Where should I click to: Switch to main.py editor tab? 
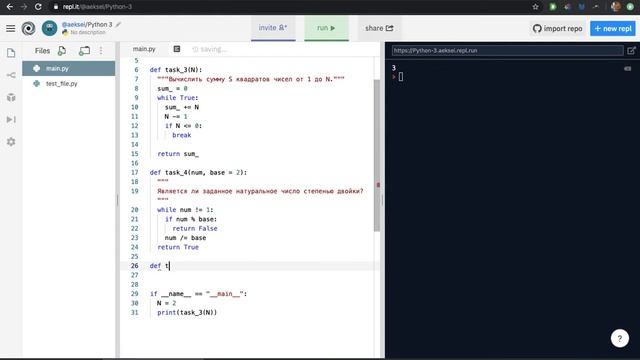144,49
